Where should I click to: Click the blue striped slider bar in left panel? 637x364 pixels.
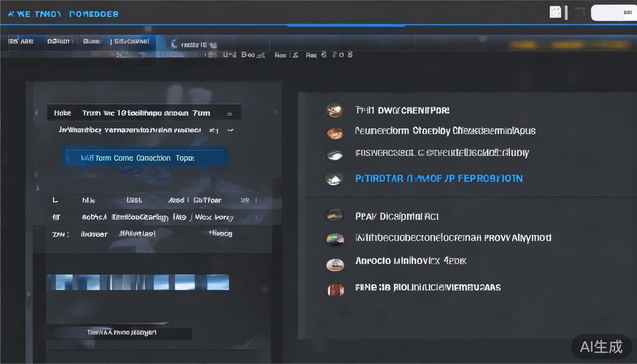[x=137, y=282]
